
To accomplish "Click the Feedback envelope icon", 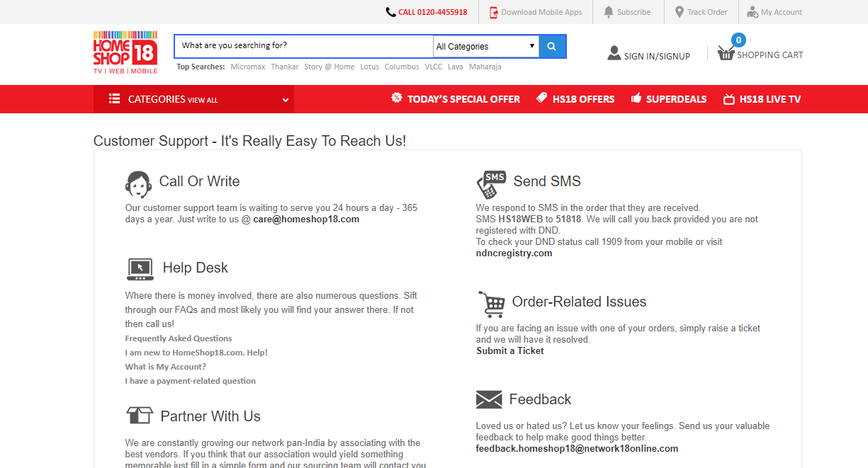I will 489,400.
